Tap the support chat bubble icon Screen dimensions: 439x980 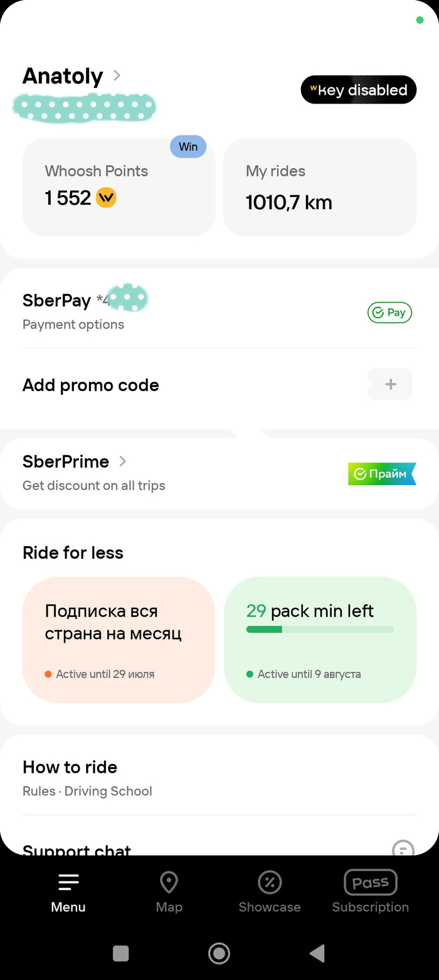[403, 849]
